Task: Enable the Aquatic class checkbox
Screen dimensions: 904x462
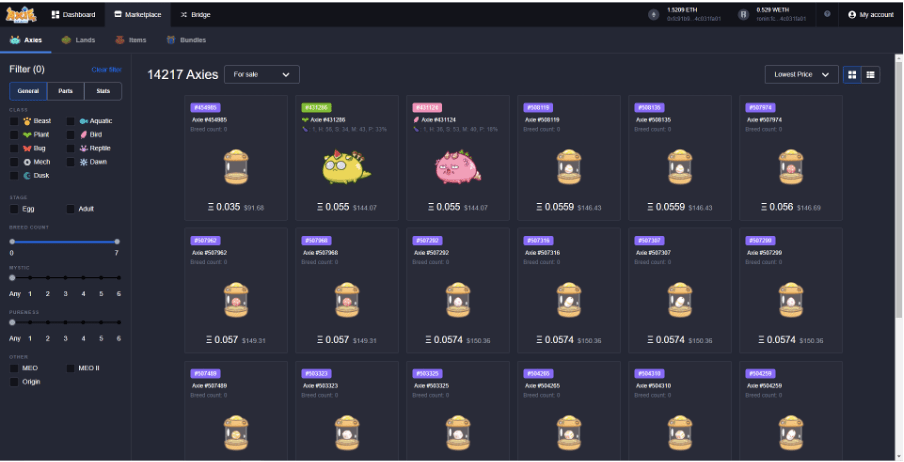Action: pos(70,121)
